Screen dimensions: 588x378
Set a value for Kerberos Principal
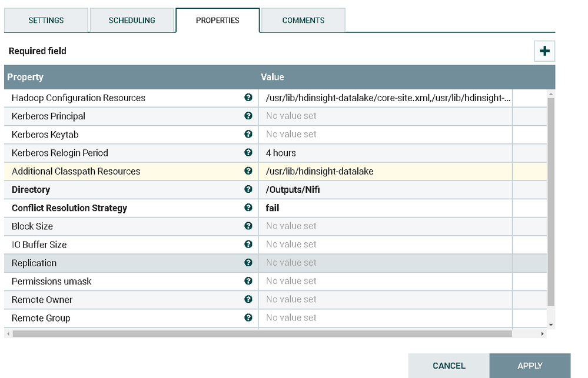click(x=385, y=116)
